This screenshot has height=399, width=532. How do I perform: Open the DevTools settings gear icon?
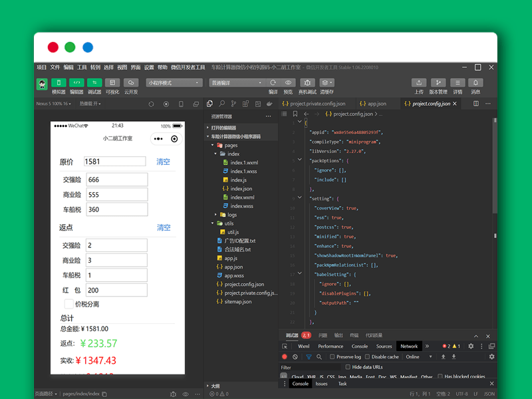click(x=471, y=346)
